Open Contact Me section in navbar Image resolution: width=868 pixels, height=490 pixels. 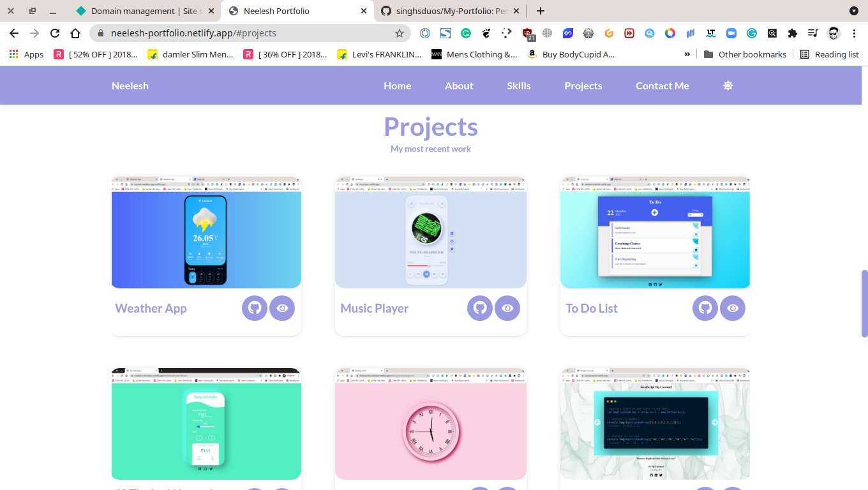pos(662,85)
